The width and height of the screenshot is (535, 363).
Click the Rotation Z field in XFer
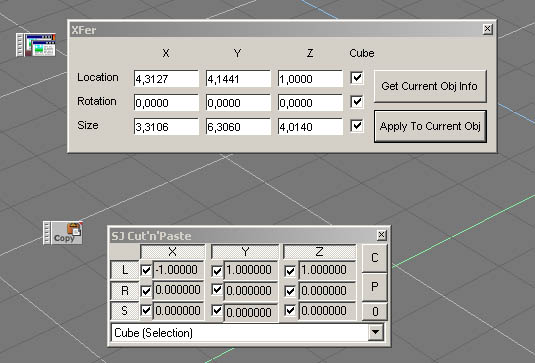click(x=310, y=103)
